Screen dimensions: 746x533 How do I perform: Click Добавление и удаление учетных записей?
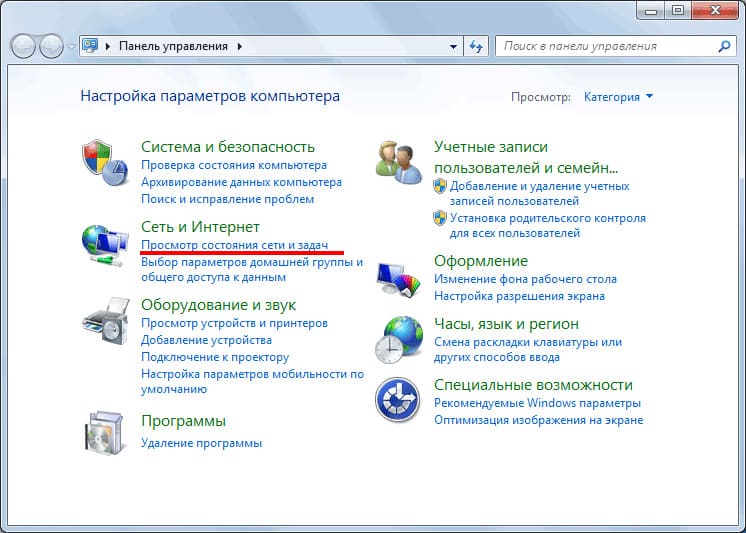tap(540, 193)
